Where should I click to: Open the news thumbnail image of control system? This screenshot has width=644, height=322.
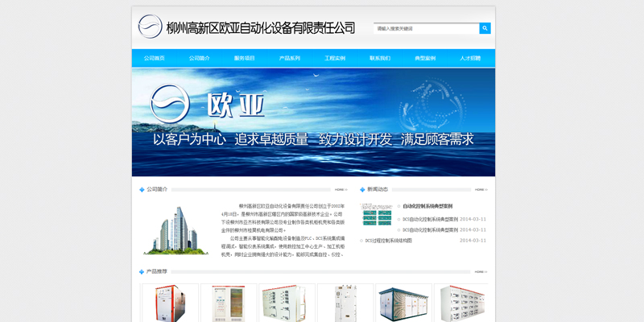coord(376,214)
